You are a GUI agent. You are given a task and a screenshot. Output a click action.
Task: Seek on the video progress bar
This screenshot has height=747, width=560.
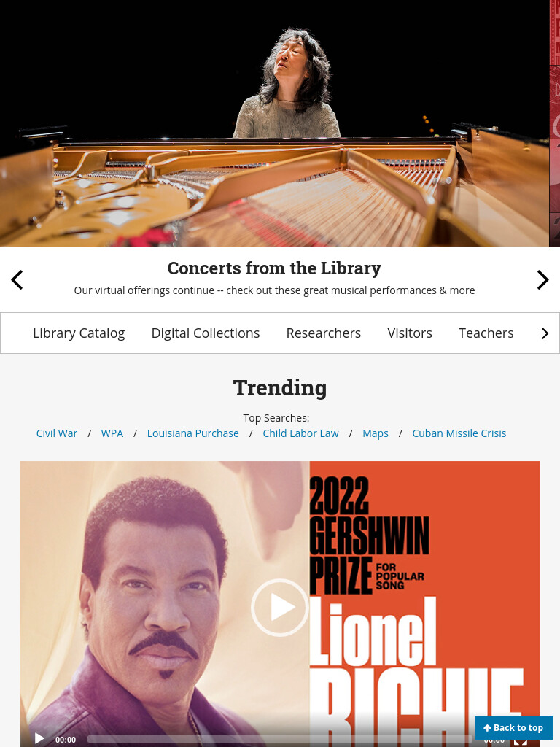[281, 740]
